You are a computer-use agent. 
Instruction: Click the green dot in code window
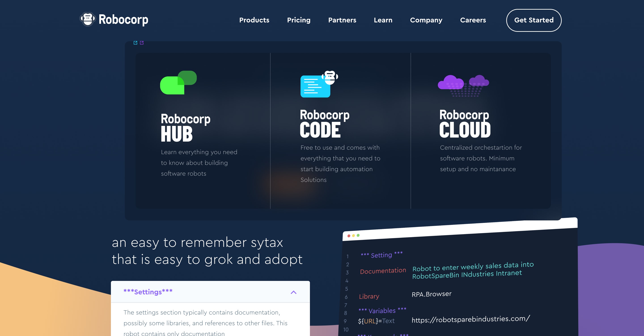point(358,235)
